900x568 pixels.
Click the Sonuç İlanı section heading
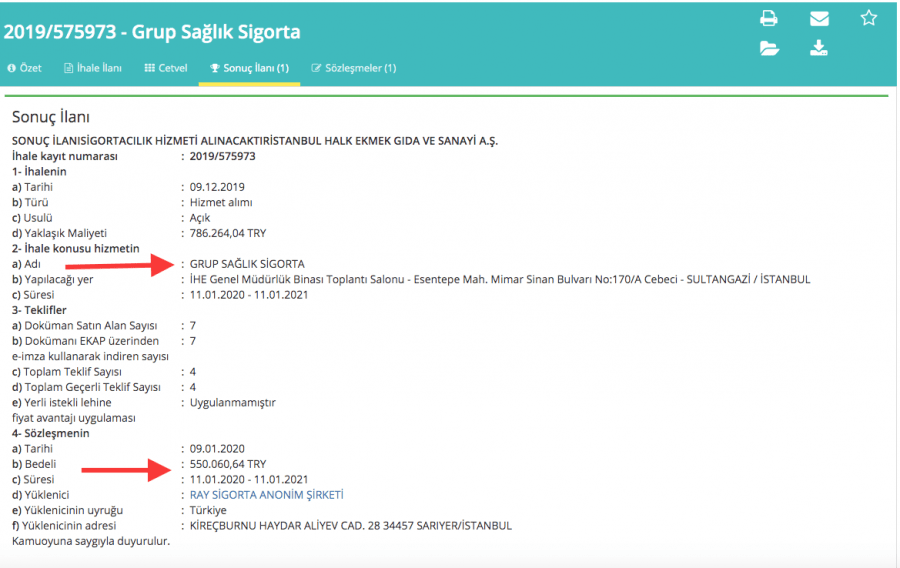click(51, 117)
